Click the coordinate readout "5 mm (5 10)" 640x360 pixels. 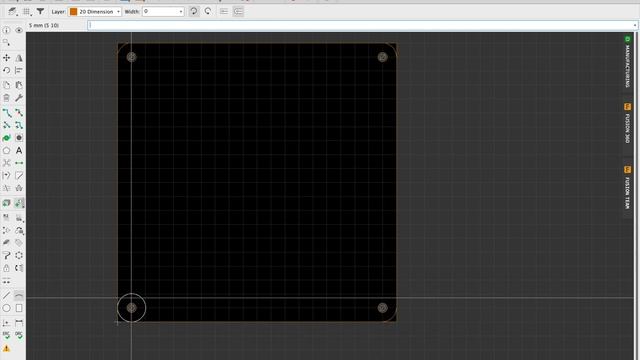click(x=44, y=25)
